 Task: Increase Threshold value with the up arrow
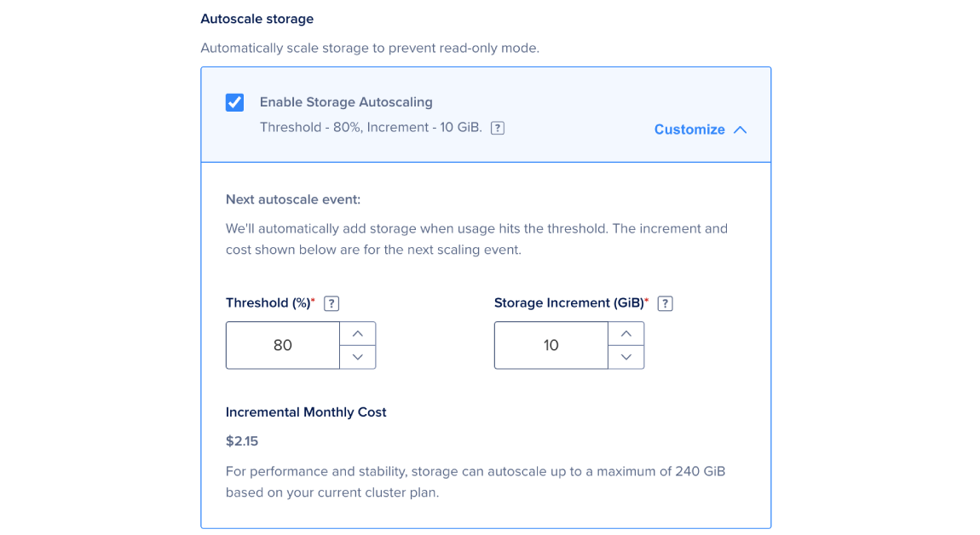pos(358,333)
